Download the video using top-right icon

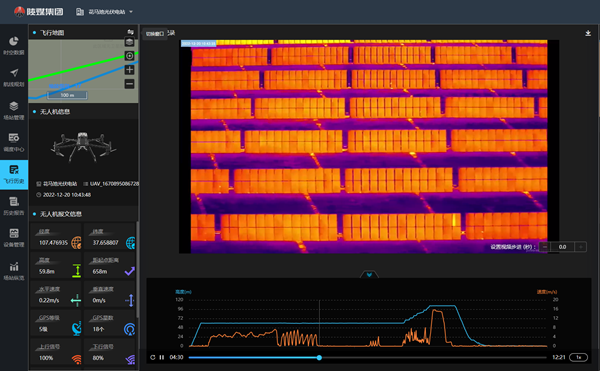click(588, 33)
